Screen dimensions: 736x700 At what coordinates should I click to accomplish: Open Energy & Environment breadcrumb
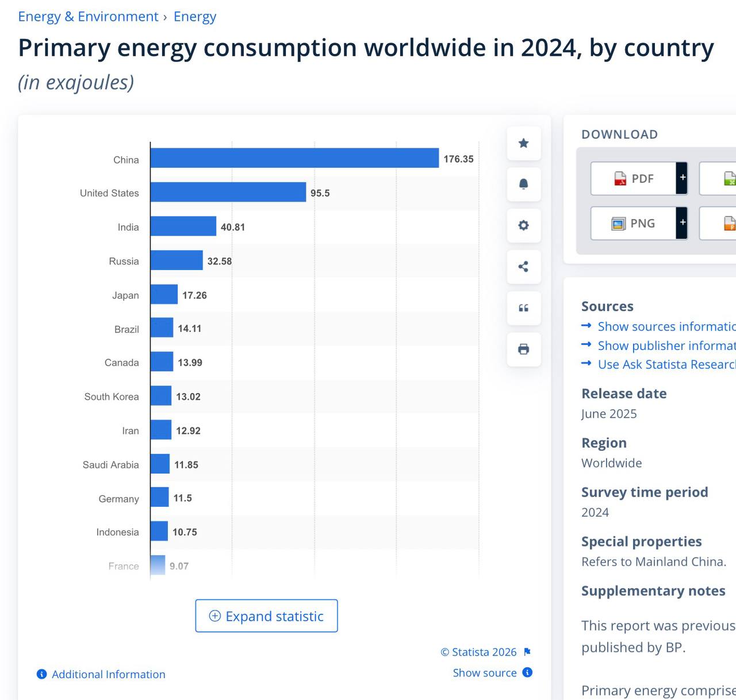click(x=88, y=17)
